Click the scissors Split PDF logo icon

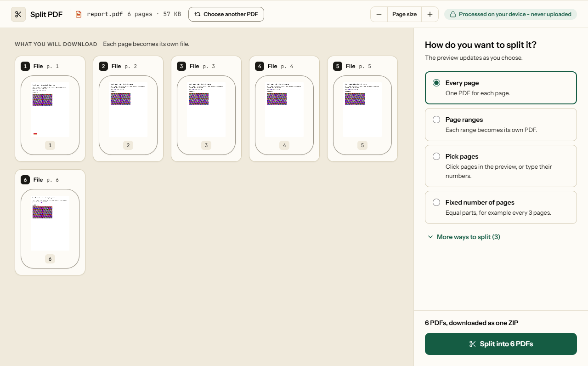pos(18,14)
